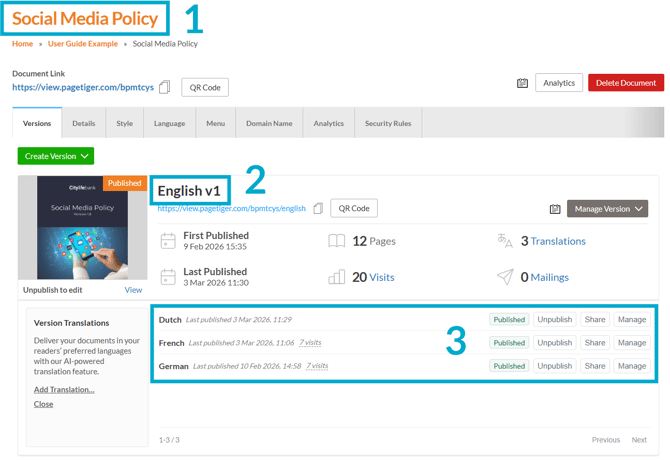Open the Domain Name tab
670x460 pixels.
tap(269, 123)
